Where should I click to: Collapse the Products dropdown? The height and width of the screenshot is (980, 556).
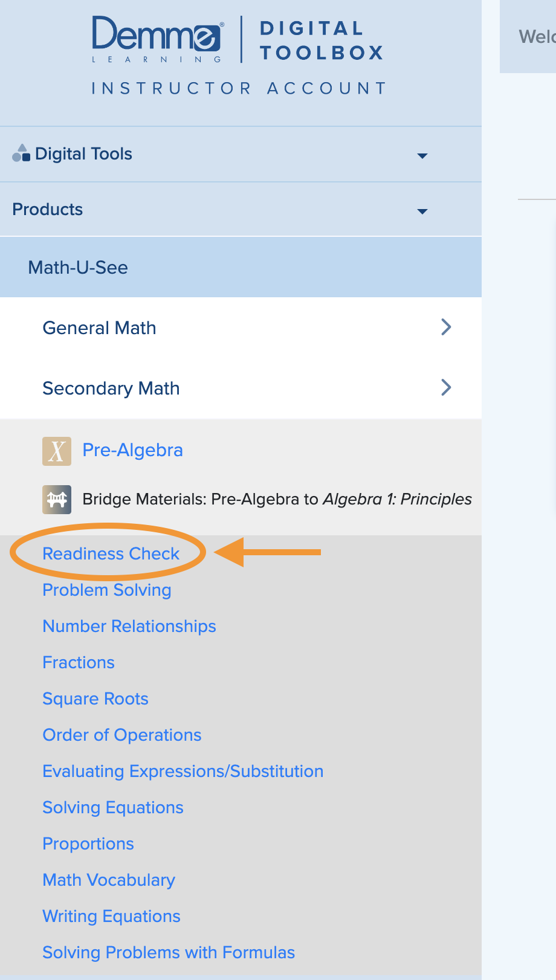pyautogui.click(x=422, y=211)
